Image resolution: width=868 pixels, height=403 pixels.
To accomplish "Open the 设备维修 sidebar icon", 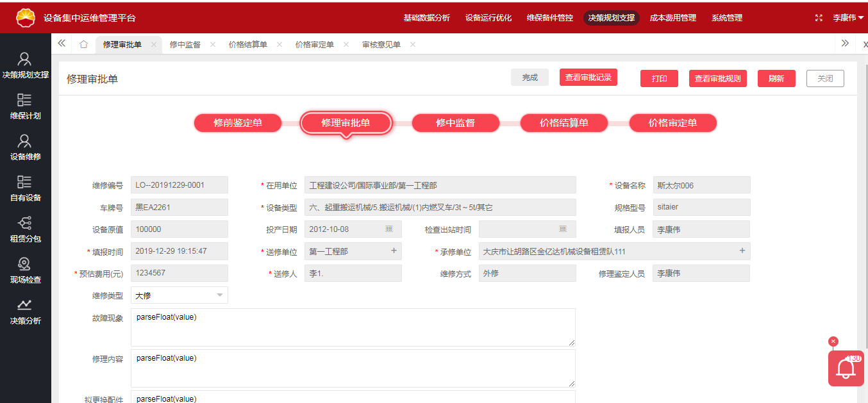I will [x=25, y=141].
